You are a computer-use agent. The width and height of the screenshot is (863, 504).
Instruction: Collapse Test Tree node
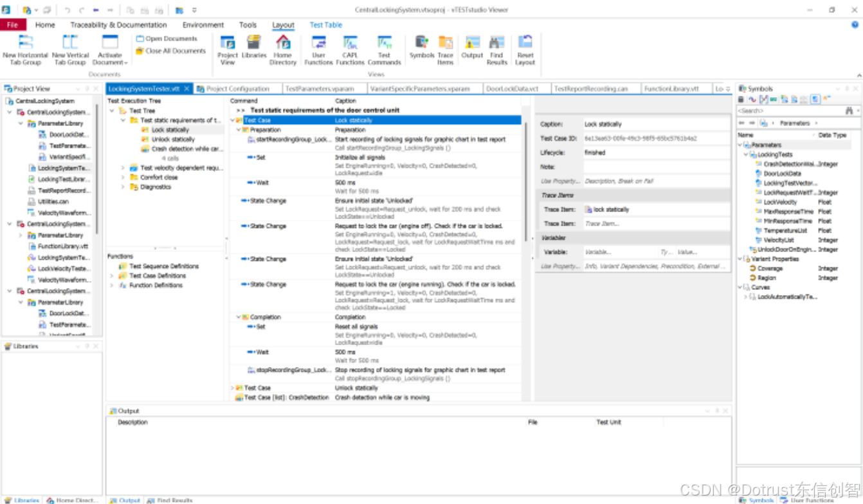coord(112,111)
